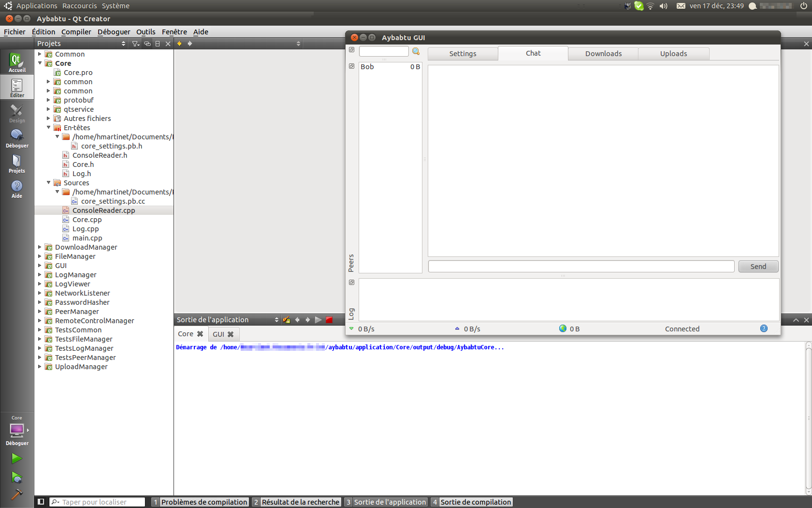Open main.cpp in Sources
This screenshot has height=508, width=812.
(x=87, y=238)
